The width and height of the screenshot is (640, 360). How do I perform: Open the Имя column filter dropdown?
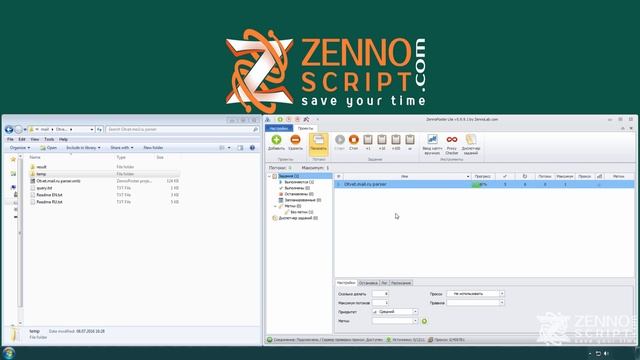[468, 176]
